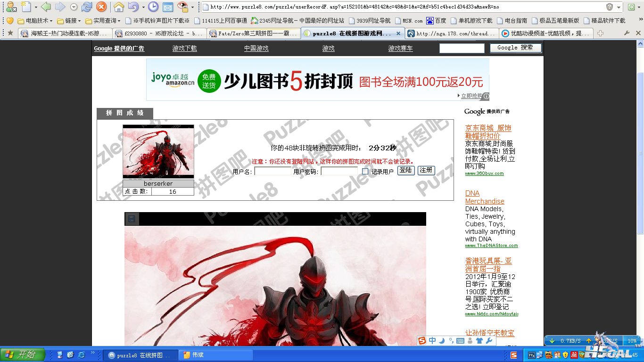Click the puzzle8 taskbar window button
Screen dimensions: 644x362
point(141,355)
